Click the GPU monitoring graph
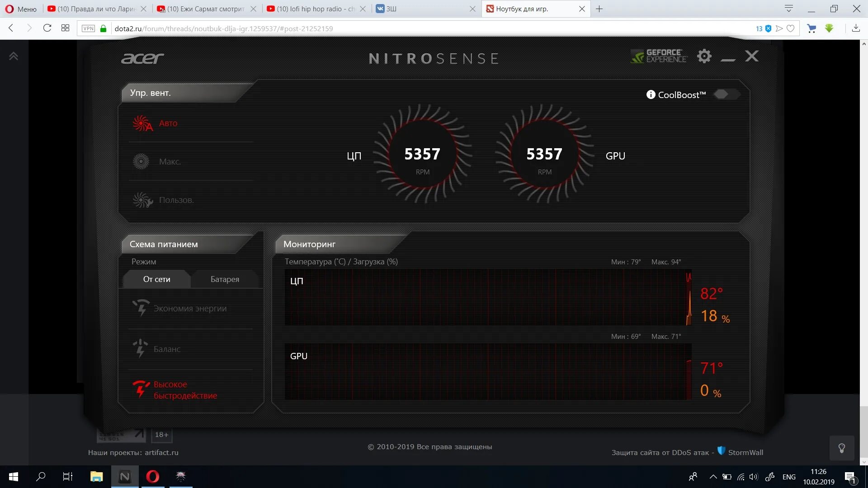 point(488,371)
